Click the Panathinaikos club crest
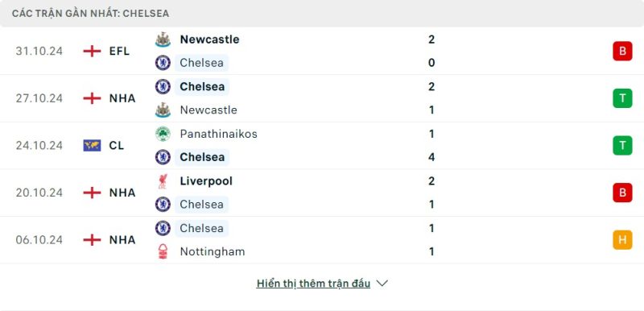Image resolution: width=644 pixels, height=311 pixels. 163,134
